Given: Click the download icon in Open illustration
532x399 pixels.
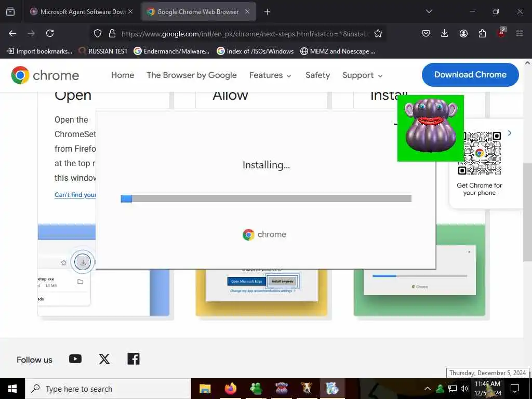Looking at the screenshot, I should point(83,262).
